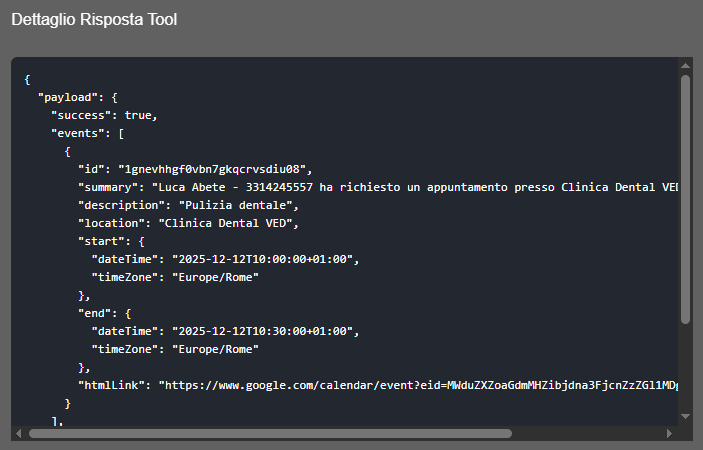
Task: Click the summary text mentioning Luca Abete
Action: (x=400, y=187)
